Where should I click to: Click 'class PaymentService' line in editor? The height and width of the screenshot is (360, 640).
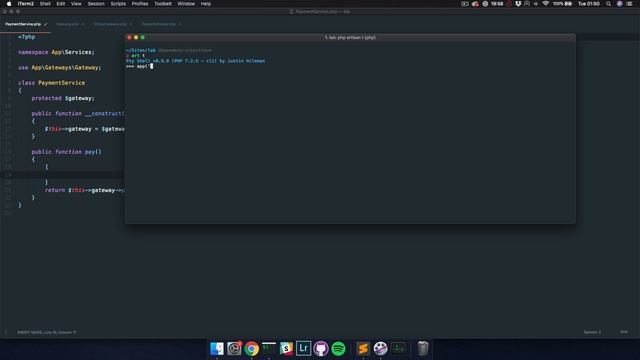(51, 83)
